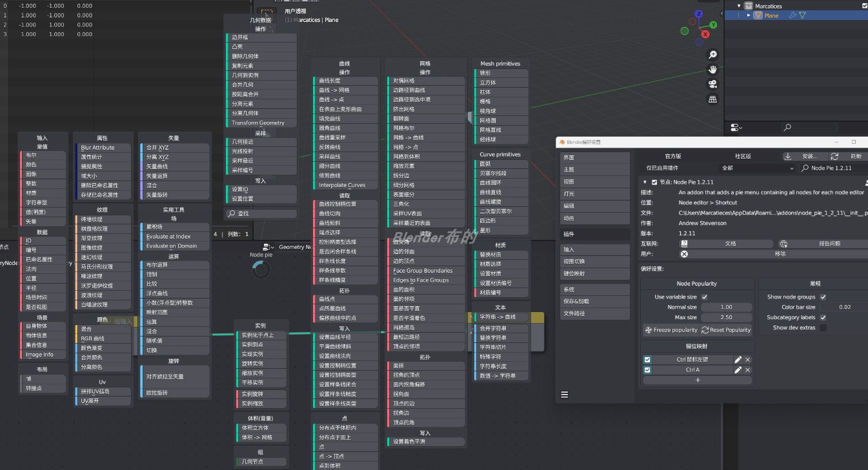The image size is (868, 470).
Task: Enable Show dev extras checkbox
Action: pos(823,328)
